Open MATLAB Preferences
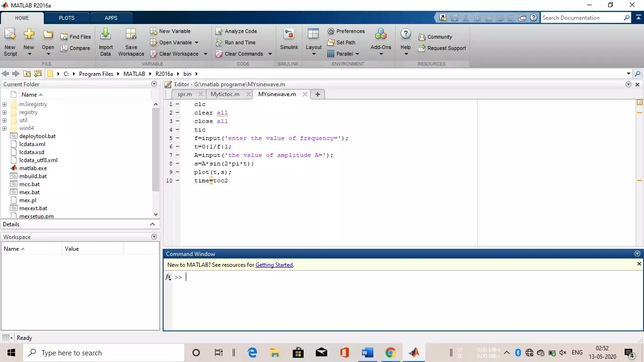Viewport: 644px width, 362px height. click(347, 31)
